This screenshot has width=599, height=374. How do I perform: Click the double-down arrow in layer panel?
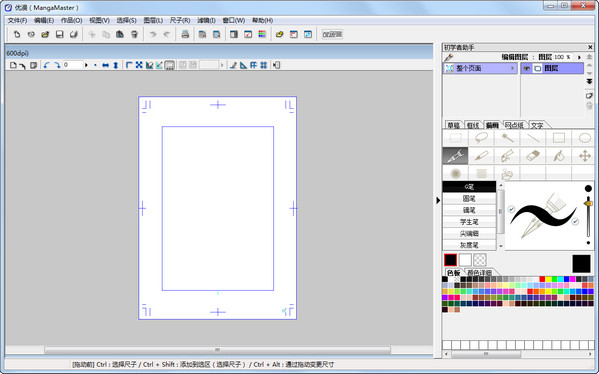[x=589, y=81]
